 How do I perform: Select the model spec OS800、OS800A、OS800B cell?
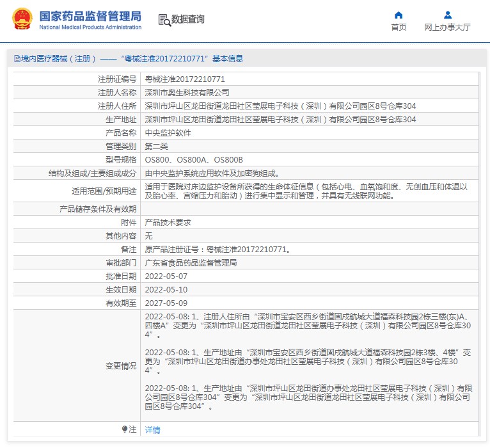pyautogui.click(x=194, y=159)
